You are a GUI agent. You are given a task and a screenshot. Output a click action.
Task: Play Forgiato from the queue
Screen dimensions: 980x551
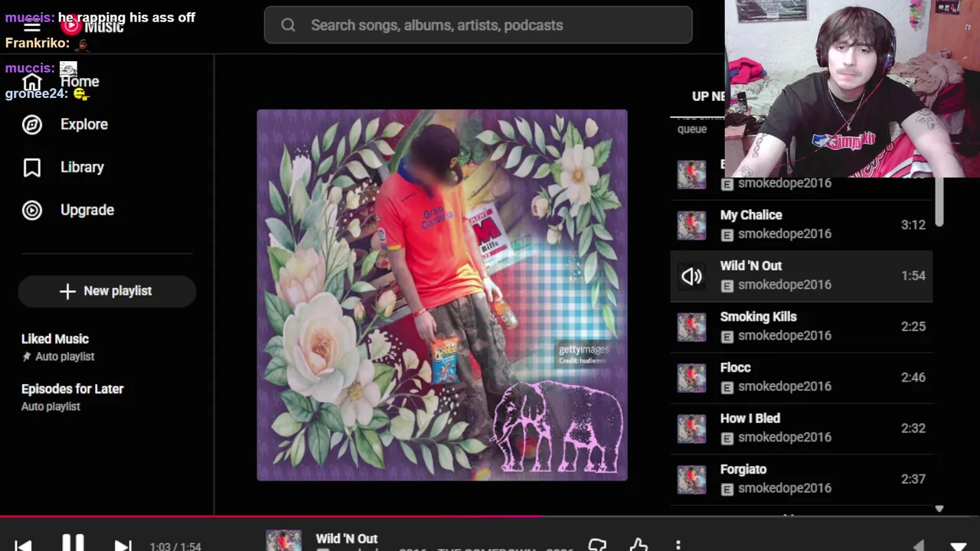[x=801, y=479]
